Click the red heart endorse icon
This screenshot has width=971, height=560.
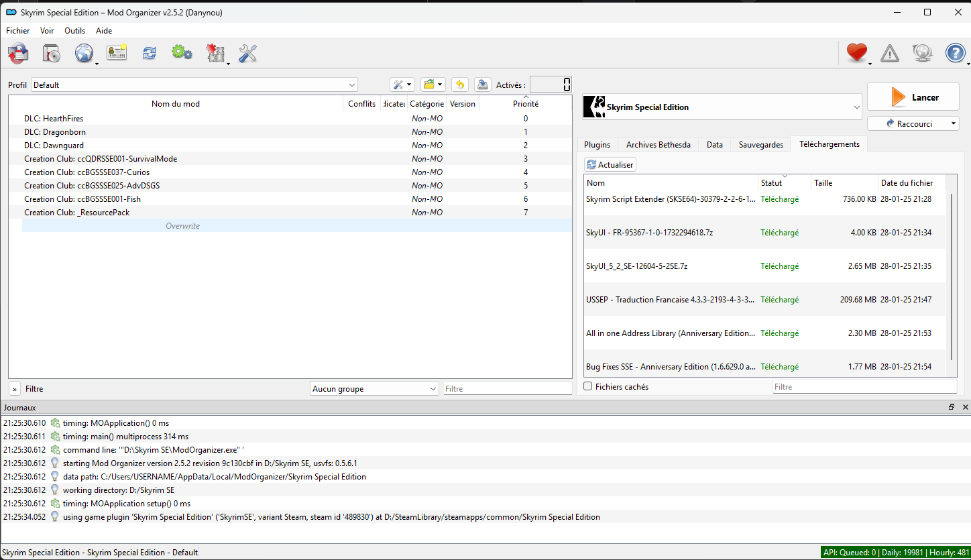click(x=857, y=53)
